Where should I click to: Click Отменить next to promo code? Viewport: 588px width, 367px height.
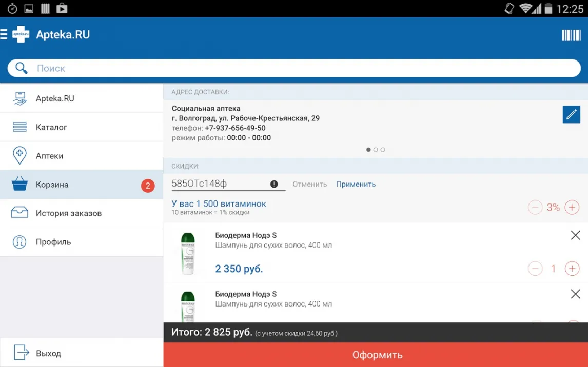[x=309, y=184]
